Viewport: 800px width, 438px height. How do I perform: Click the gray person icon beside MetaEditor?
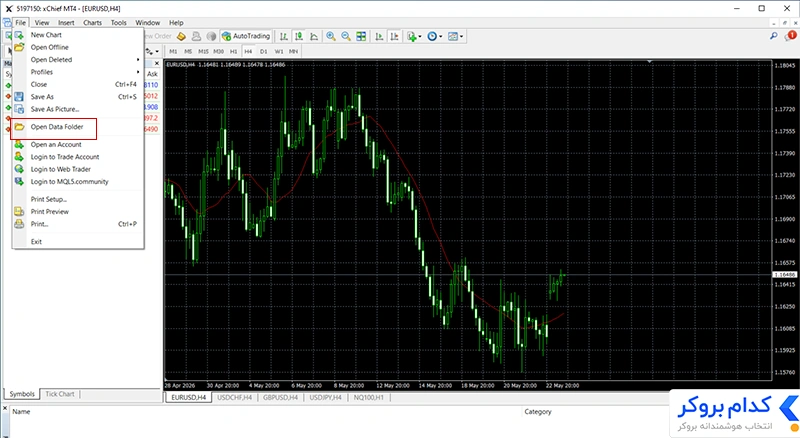coord(196,36)
